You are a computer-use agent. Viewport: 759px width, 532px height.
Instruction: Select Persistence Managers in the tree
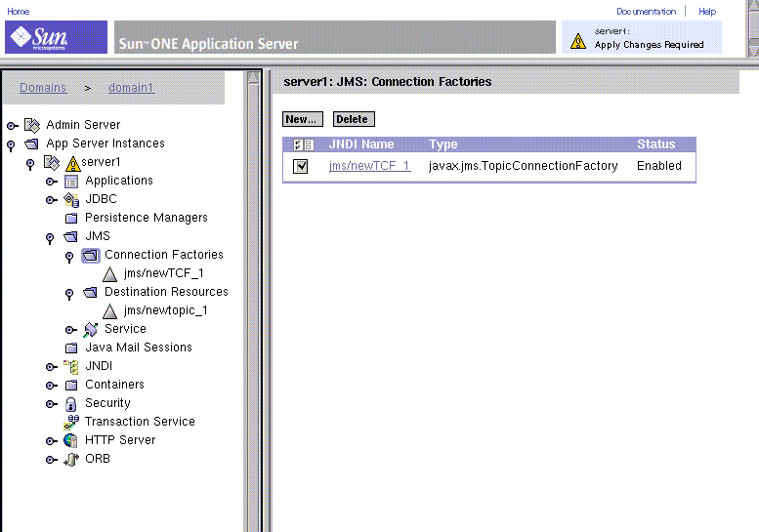(147, 218)
